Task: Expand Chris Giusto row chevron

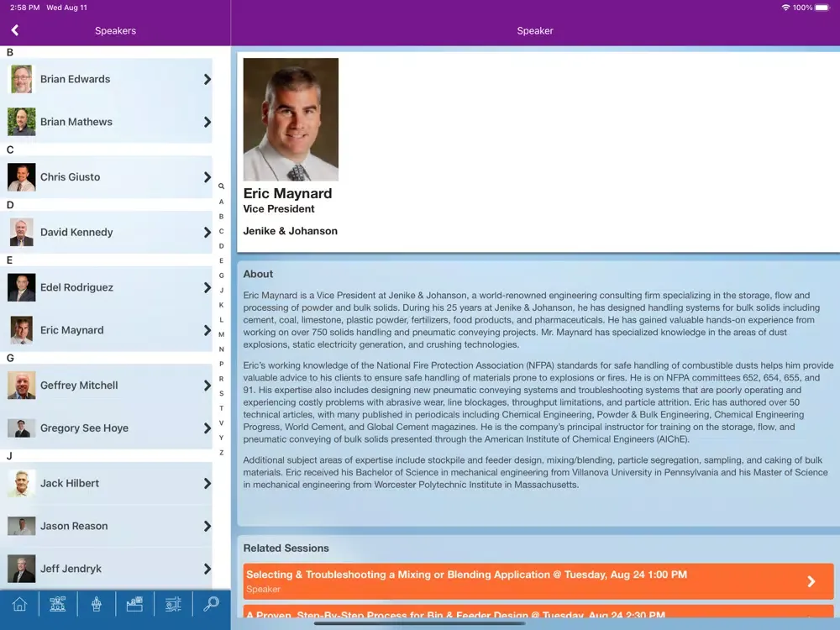Action: click(x=207, y=176)
